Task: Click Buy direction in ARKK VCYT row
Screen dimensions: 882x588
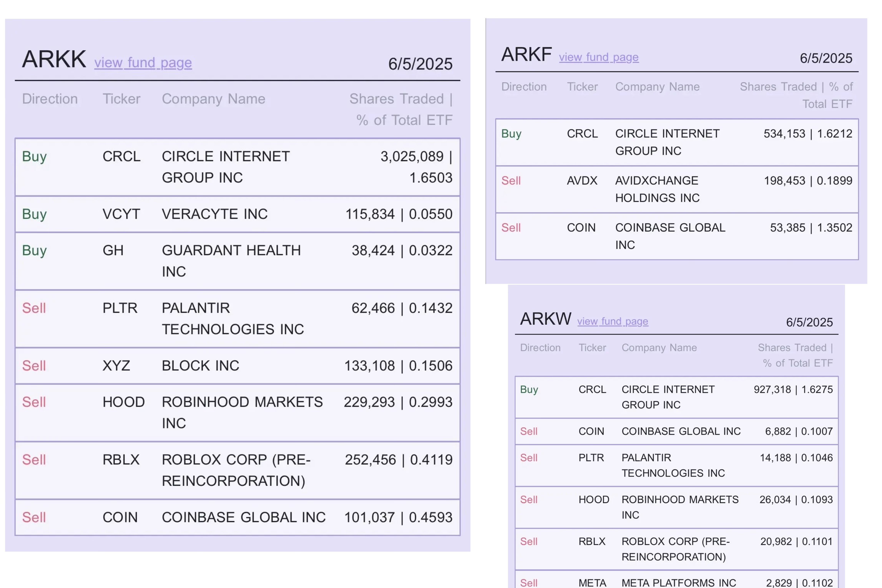Action: (x=34, y=214)
